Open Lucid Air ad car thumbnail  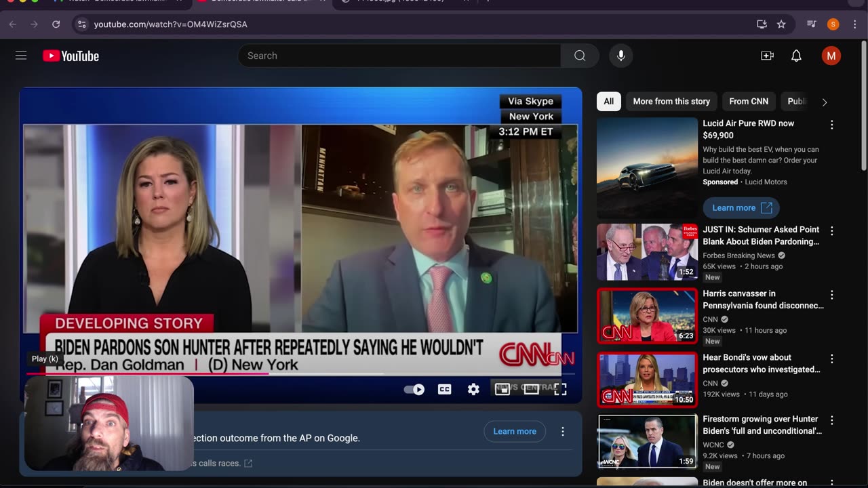pyautogui.click(x=647, y=168)
